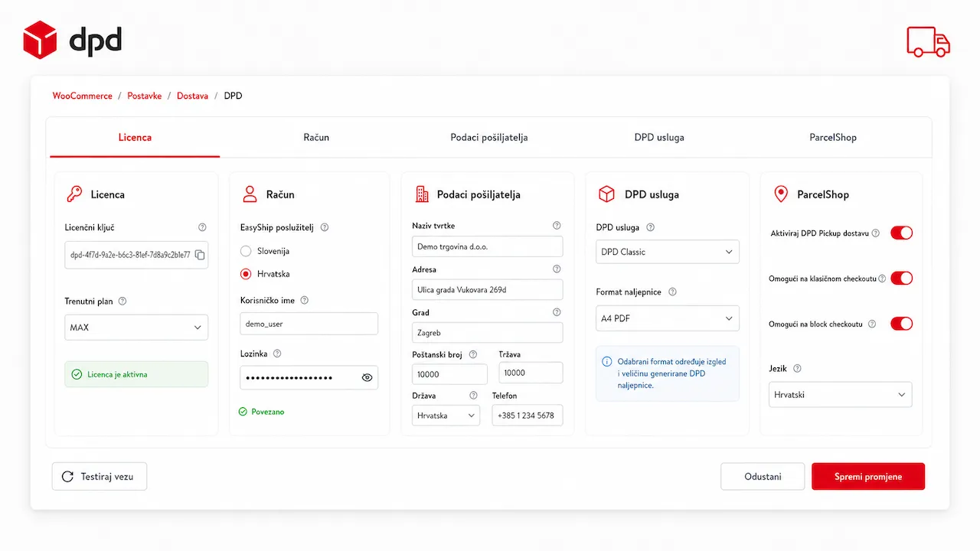
Task: Click the Testiraj vezu button
Action: pyautogui.click(x=100, y=476)
